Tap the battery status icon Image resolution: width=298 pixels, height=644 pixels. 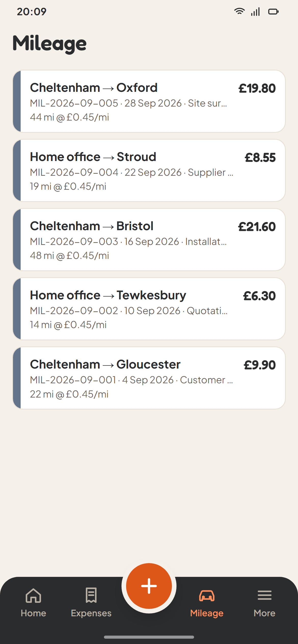[274, 12]
